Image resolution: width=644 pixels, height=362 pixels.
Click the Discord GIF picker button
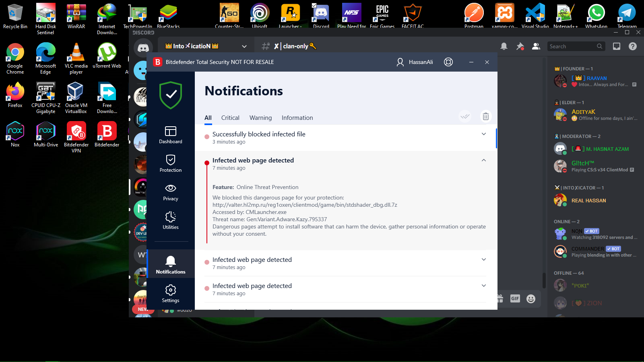tap(515, 298)
